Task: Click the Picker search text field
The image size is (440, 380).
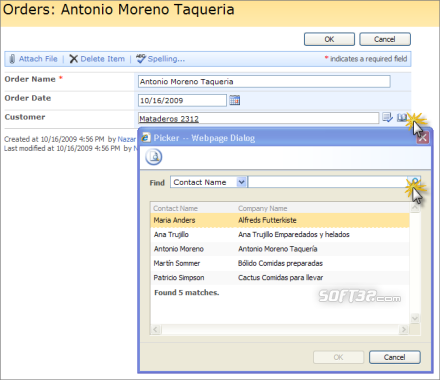Action: 328,182
